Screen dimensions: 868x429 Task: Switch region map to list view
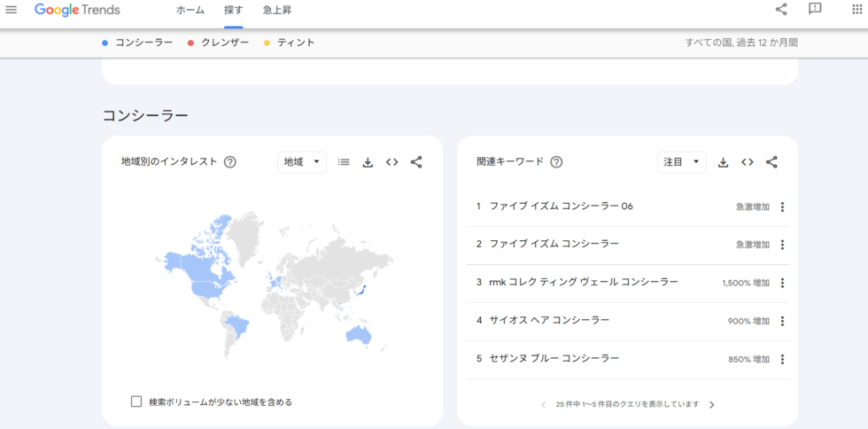click(344, 162)
